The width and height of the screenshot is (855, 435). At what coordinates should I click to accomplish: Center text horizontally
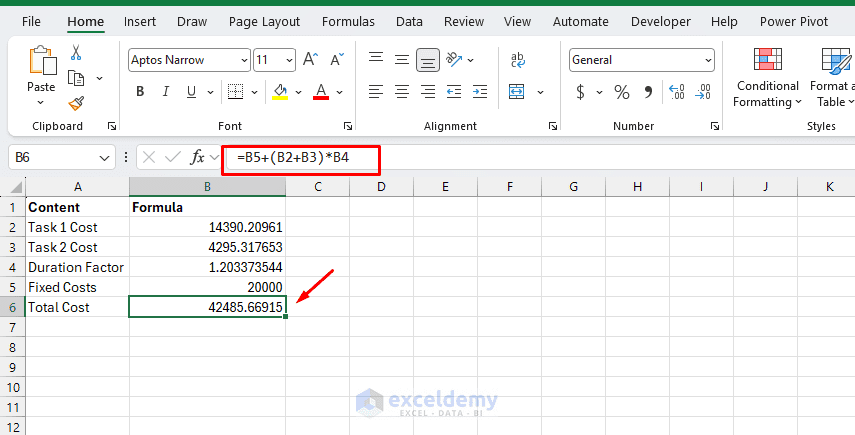click(402, 92)
